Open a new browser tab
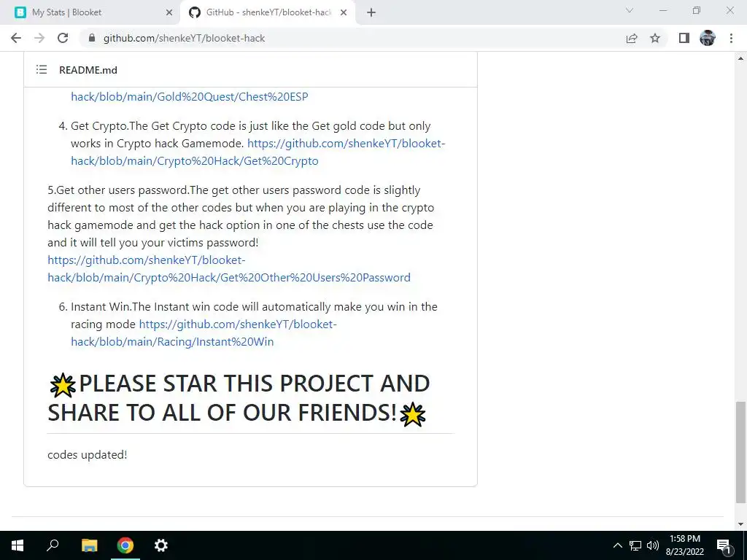 [x=371, y=12]
